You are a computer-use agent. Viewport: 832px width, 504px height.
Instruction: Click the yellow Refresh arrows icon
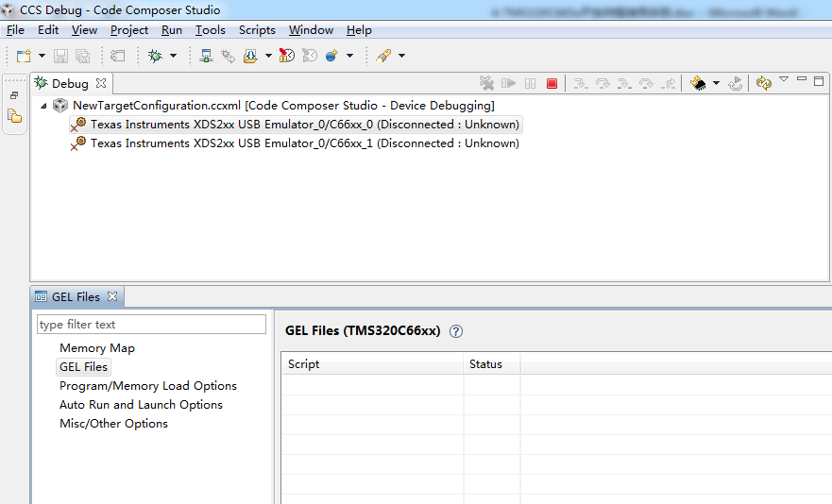[764, 83]
